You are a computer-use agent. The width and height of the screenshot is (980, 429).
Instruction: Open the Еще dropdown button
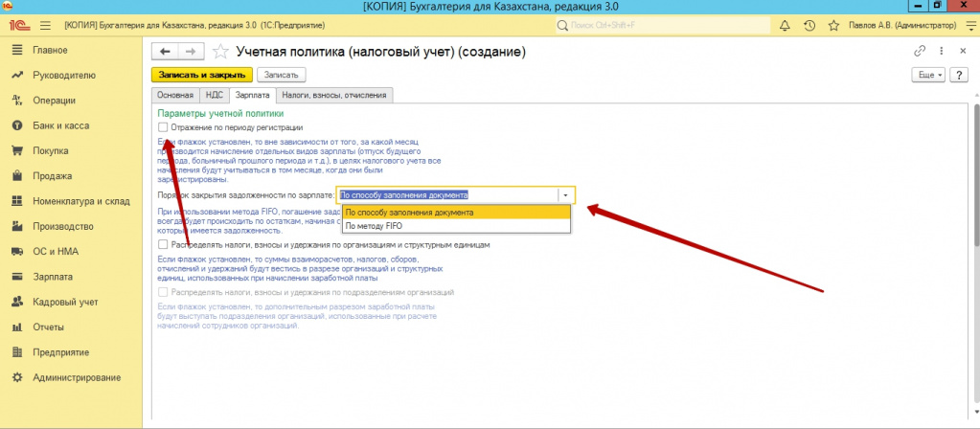929,75
